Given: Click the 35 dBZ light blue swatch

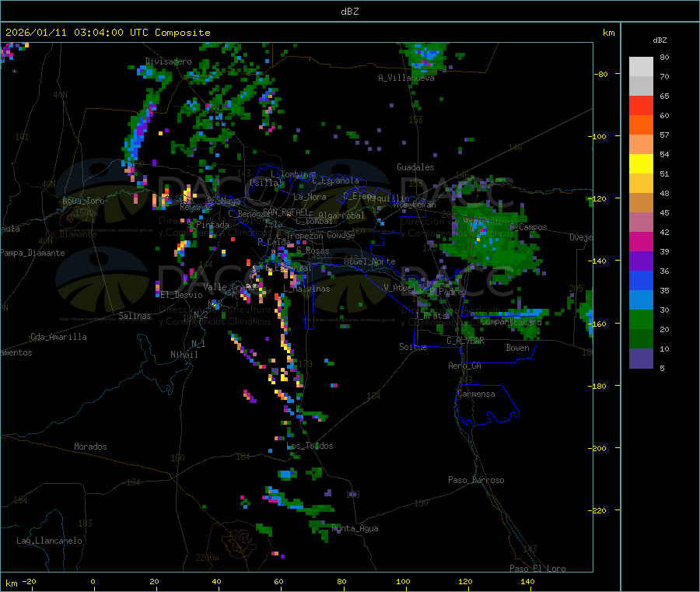Looking at the screenshot, I should [641, 300].
